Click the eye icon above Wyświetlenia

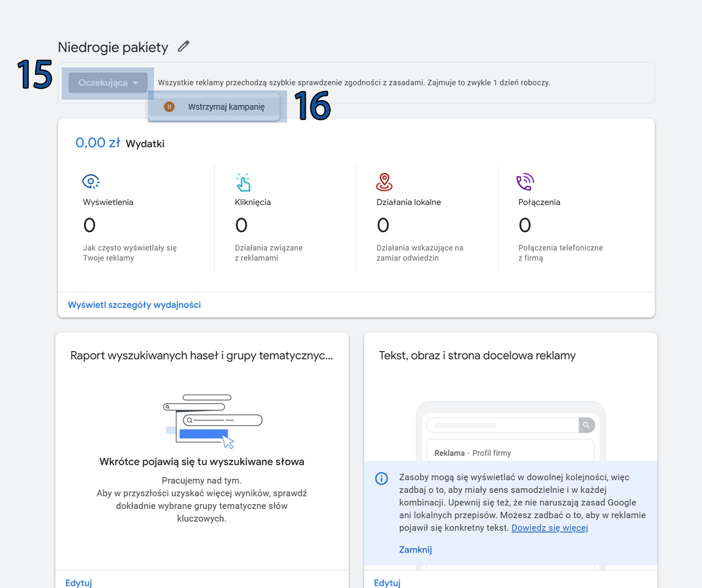(x=91, y=182)
